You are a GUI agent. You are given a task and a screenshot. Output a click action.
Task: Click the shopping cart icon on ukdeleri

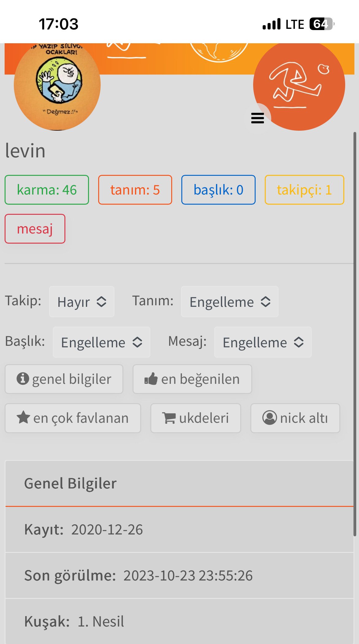coord(169,418)
